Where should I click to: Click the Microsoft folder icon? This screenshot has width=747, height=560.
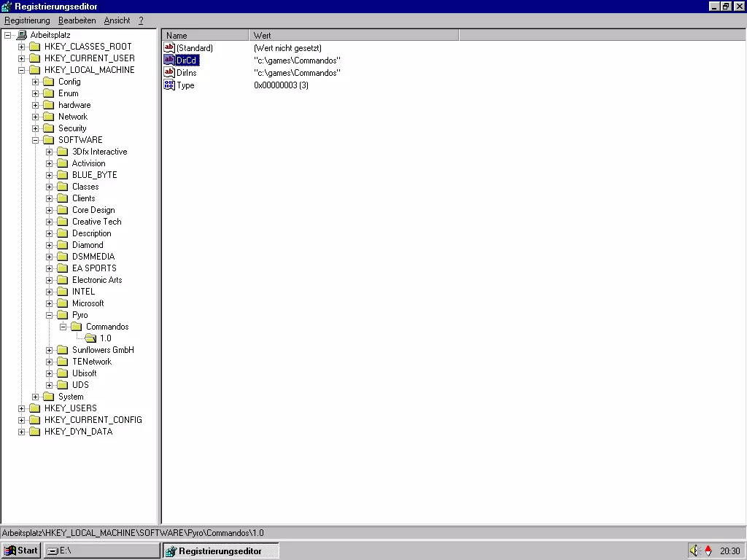(x=63, y=303)
